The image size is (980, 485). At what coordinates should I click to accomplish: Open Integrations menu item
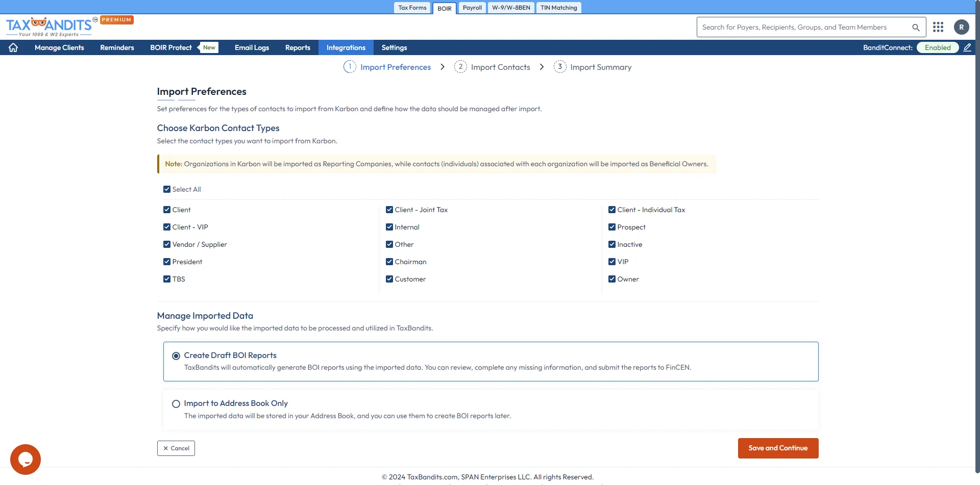346,47
